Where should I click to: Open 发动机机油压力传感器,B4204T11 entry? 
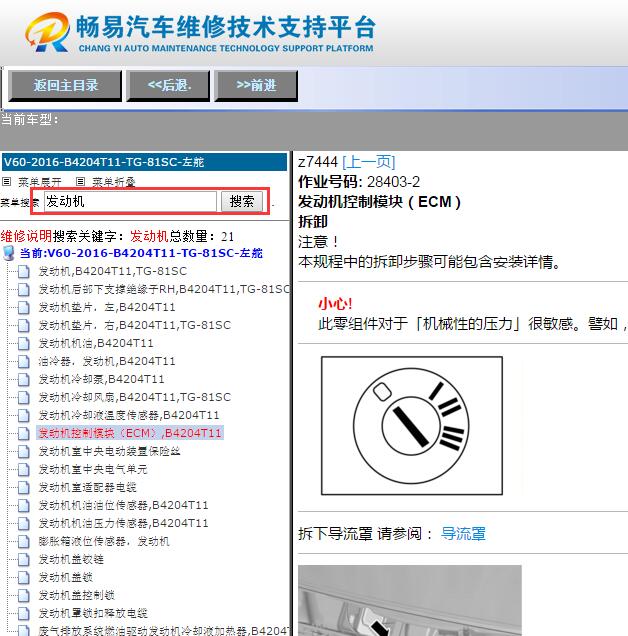(123, 523)
